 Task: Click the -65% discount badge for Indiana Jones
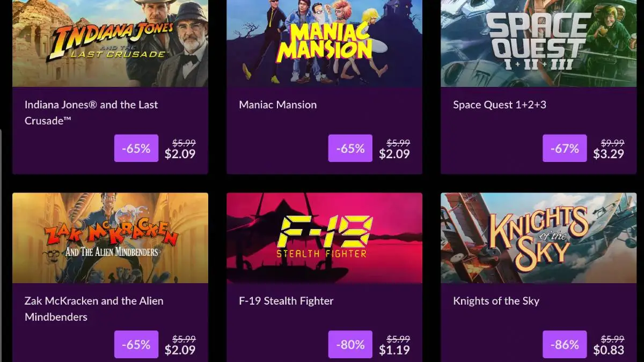(x=136, y=148)
